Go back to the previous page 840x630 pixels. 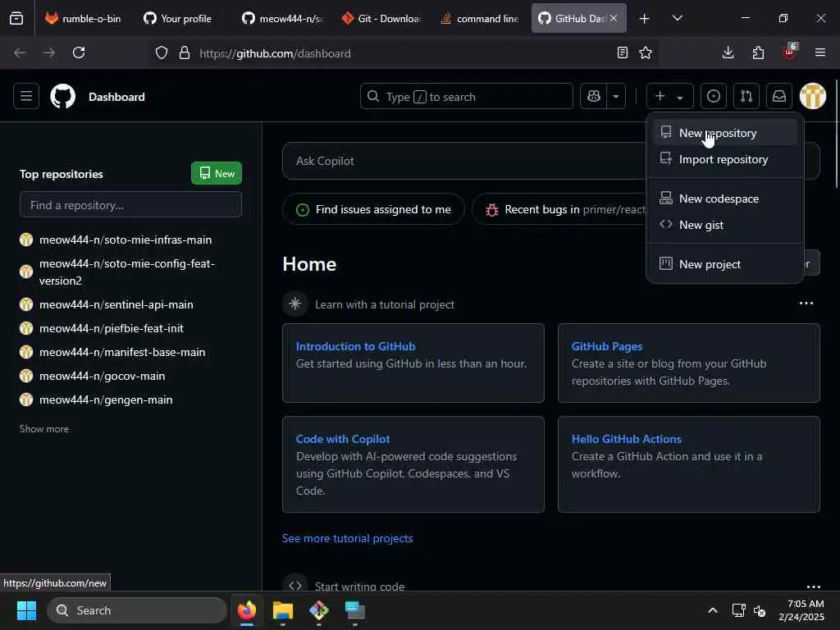(x=20, y=52)
